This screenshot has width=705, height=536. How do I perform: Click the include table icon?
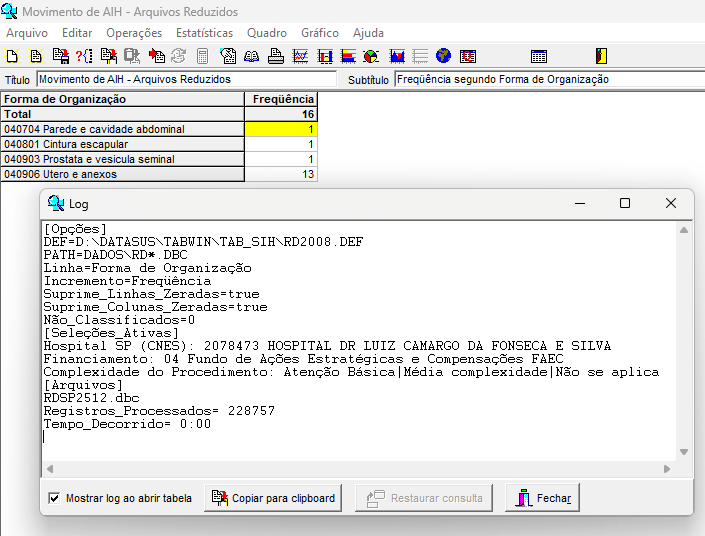[x=108, y=56]
